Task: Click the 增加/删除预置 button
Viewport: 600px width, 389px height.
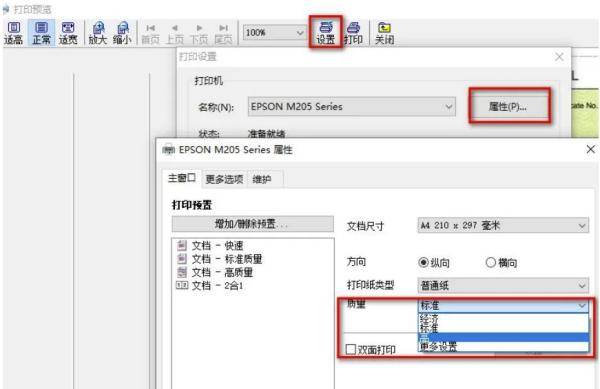Action: [253, 224]
